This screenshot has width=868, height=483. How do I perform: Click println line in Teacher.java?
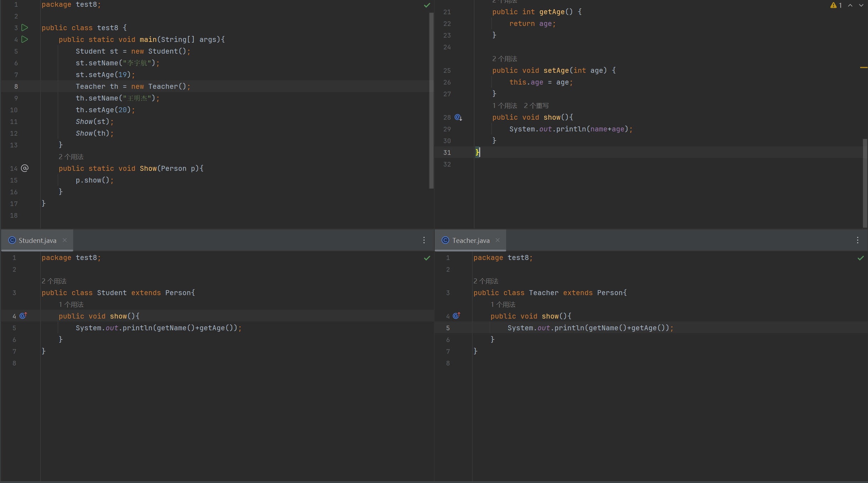click(590, 328)
